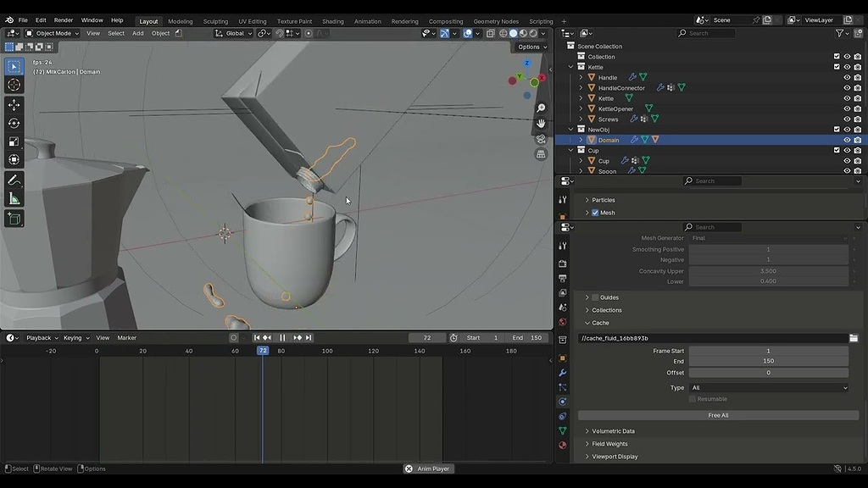Open the Object Mode dropdown

pos(53,33)
